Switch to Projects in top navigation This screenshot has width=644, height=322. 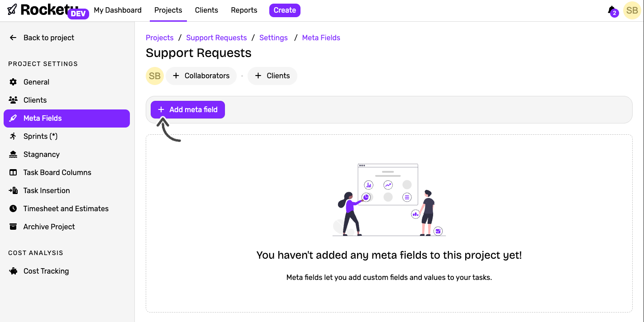pos(168,10)
